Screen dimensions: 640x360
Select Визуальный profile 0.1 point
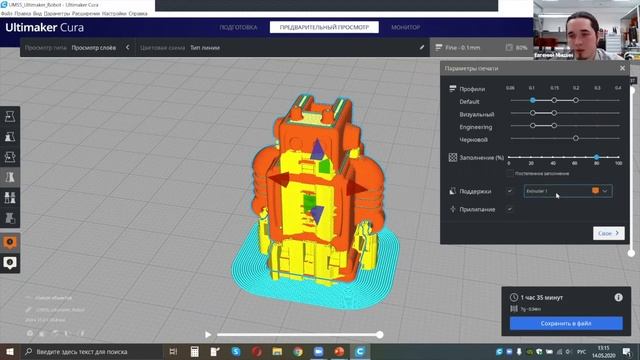533,113
